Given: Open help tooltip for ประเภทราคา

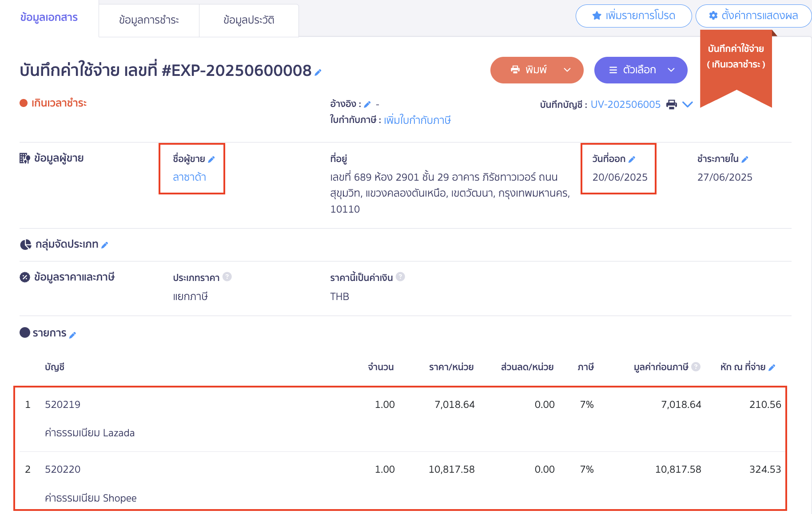Looking at the screenshot, I should [228, 277].
